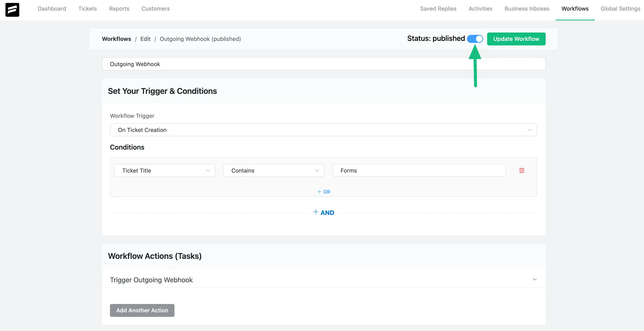The image size is (644, 331).
Task: Click the Workflow Trigger label
Action: point(132,116)
